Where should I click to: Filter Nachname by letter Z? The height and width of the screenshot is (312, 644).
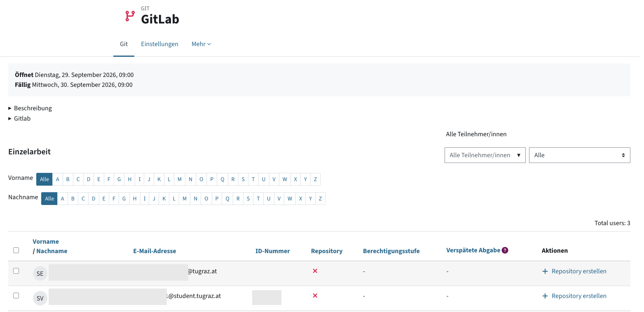point(320,198)
